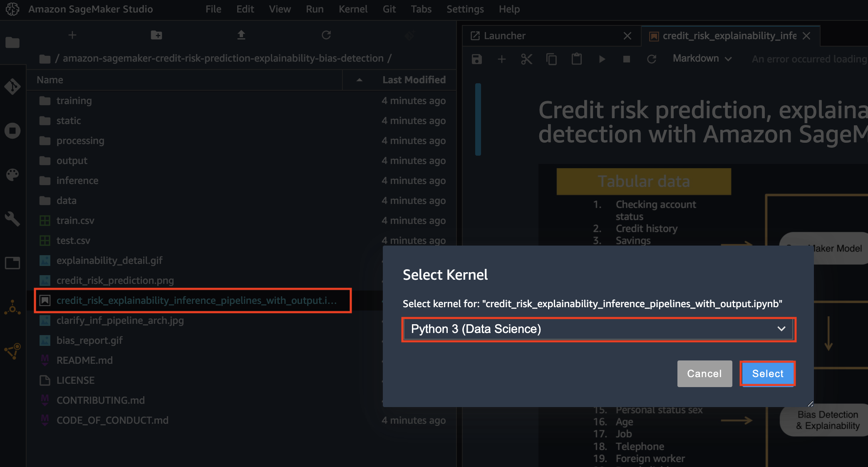Screen dimensions: 868x467
Task: Click the upload files icon
Action: point(241,35)
